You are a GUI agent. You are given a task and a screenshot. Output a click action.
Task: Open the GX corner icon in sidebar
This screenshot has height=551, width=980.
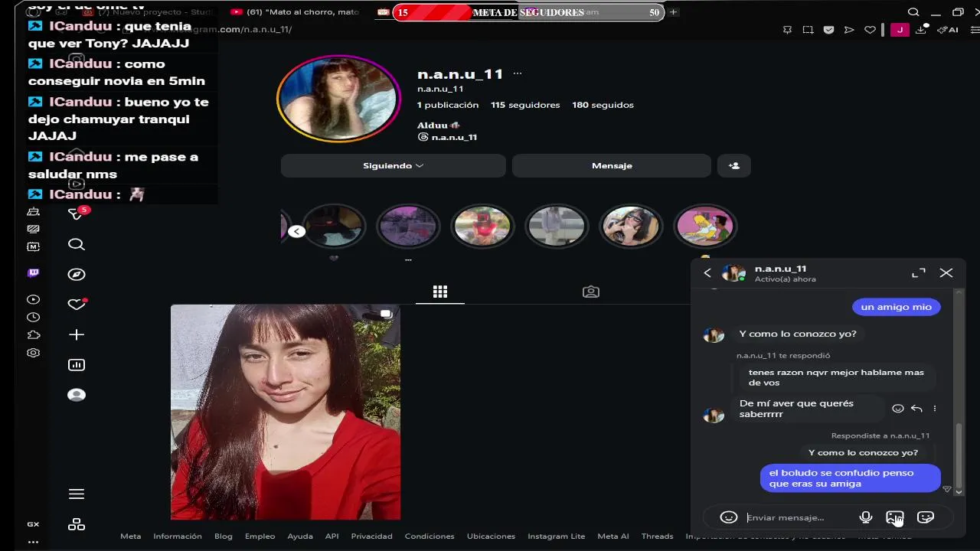(x=33, y=524)
